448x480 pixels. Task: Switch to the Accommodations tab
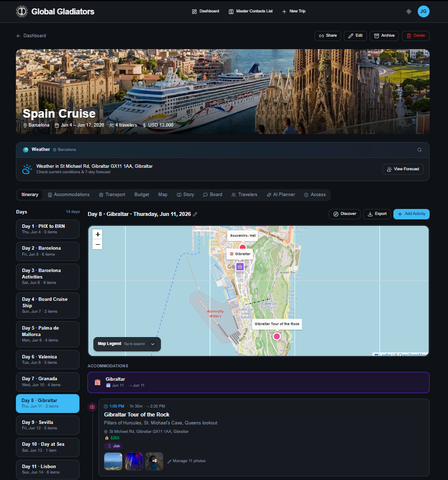point(69,195)
